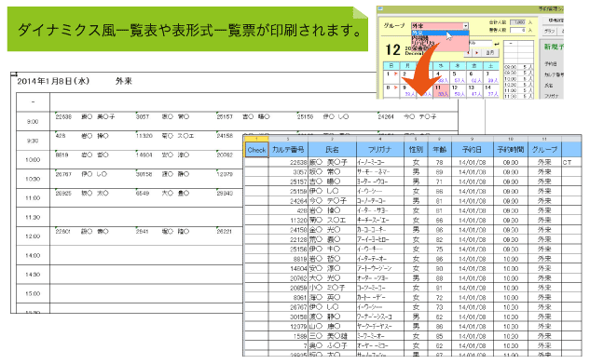Select day 12 on the calendar
590x364 pixels.
458,90
